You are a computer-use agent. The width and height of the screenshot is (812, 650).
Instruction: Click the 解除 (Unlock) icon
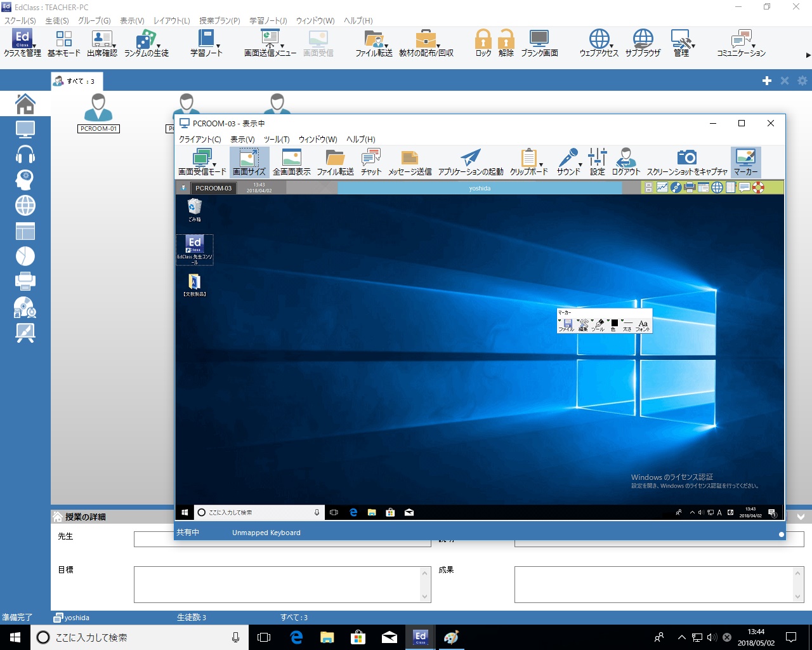(x=506, y=43)
